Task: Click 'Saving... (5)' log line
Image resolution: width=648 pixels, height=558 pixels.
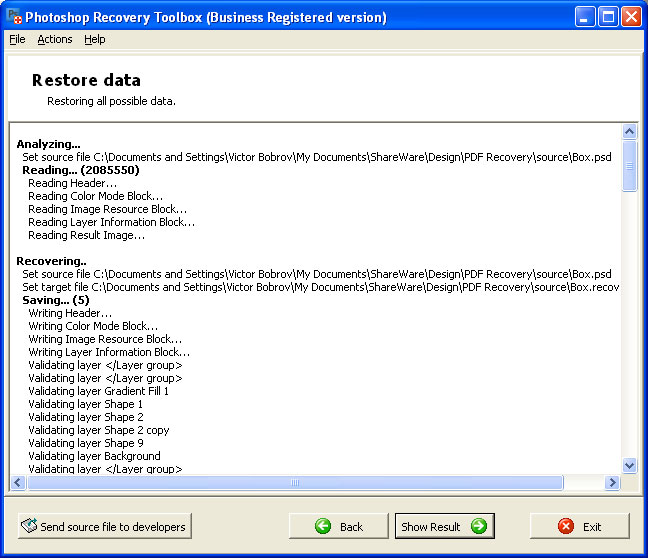Action: (x=56, y=300)
